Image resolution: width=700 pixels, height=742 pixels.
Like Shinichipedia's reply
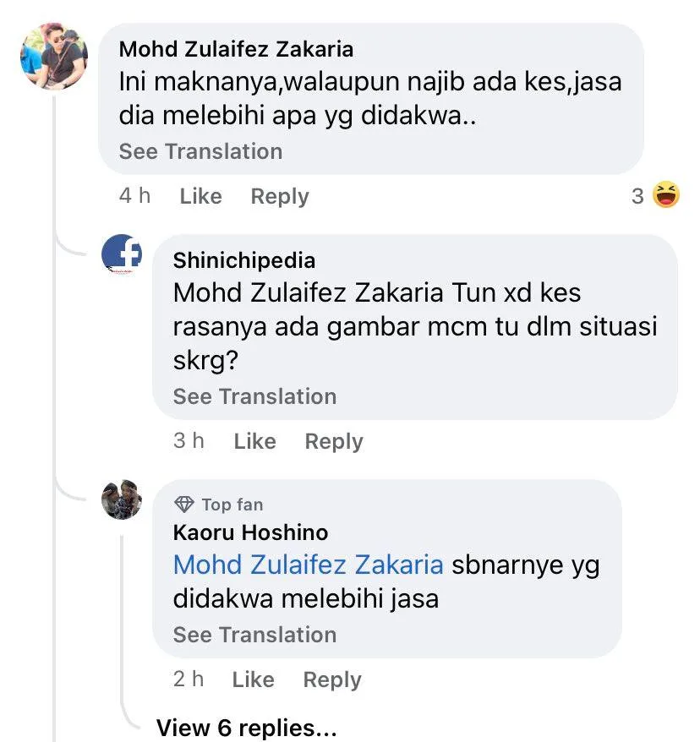pos(254,441)
